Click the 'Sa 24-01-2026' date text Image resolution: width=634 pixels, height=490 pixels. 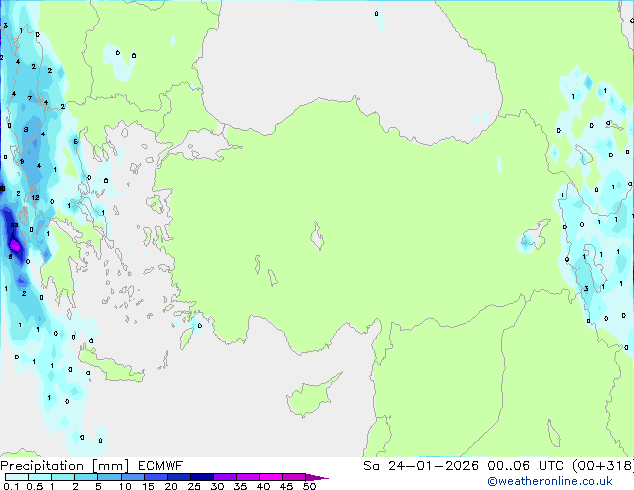pos(421,466)
